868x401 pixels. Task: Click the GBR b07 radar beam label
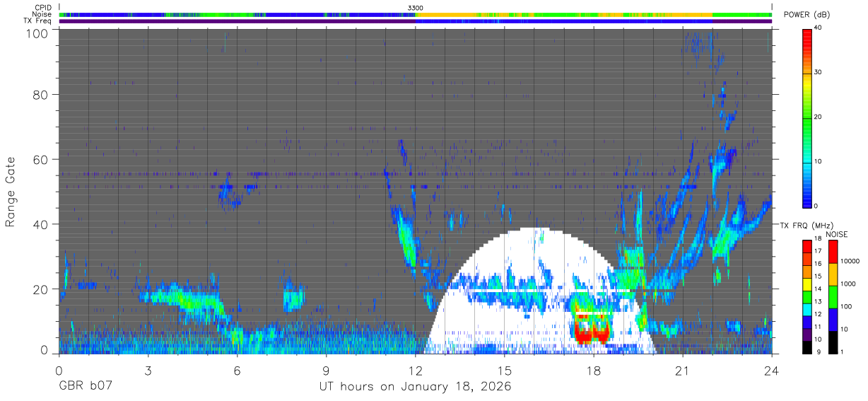pyautogui.click(x=86, y=387)
